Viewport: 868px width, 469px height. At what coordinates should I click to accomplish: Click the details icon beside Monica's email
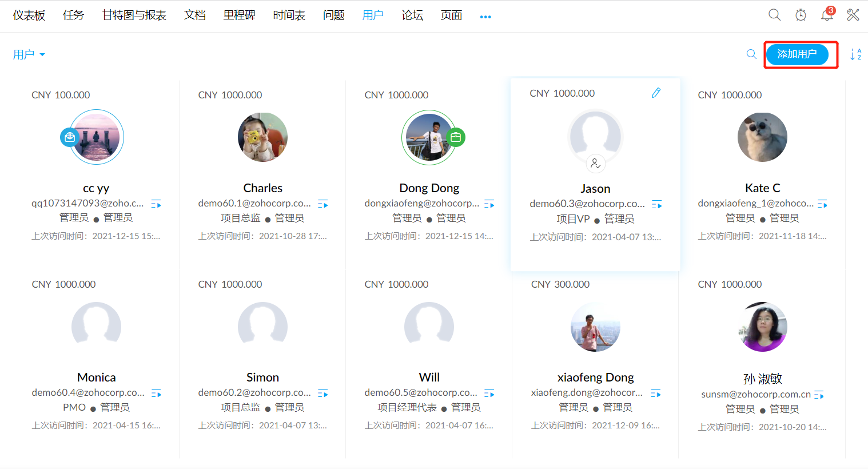point(156,394)
